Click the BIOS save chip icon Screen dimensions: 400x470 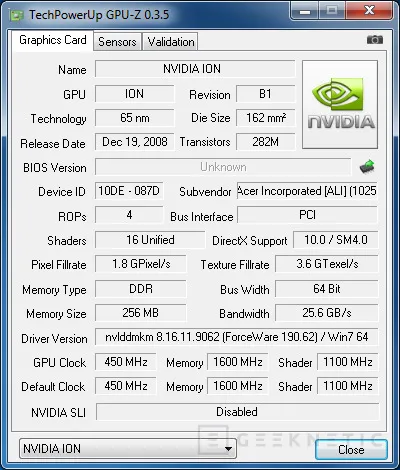click(367, 167)
